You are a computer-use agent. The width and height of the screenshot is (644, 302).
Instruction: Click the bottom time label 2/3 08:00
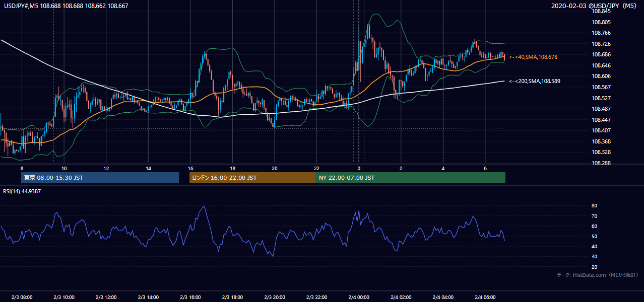click(x=22, y=297)
